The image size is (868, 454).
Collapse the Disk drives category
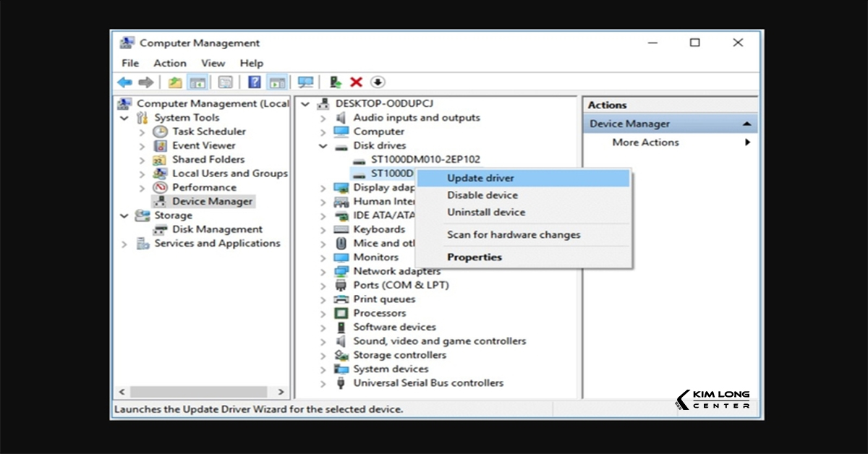coord(323,146)
